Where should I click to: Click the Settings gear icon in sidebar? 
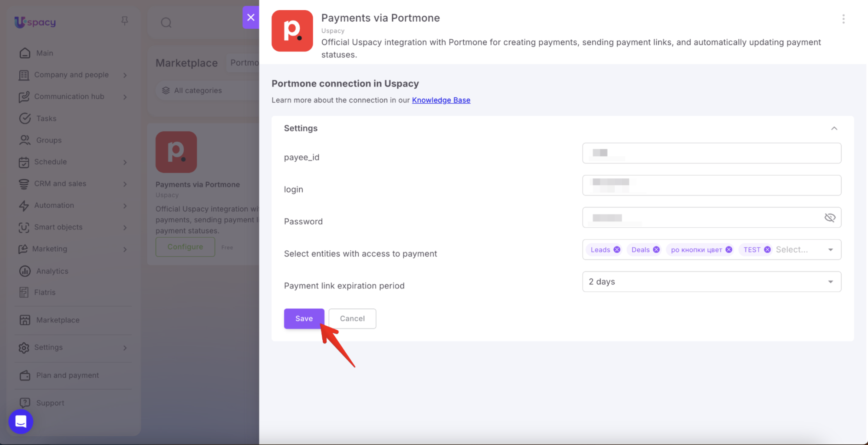coord(24,348)
